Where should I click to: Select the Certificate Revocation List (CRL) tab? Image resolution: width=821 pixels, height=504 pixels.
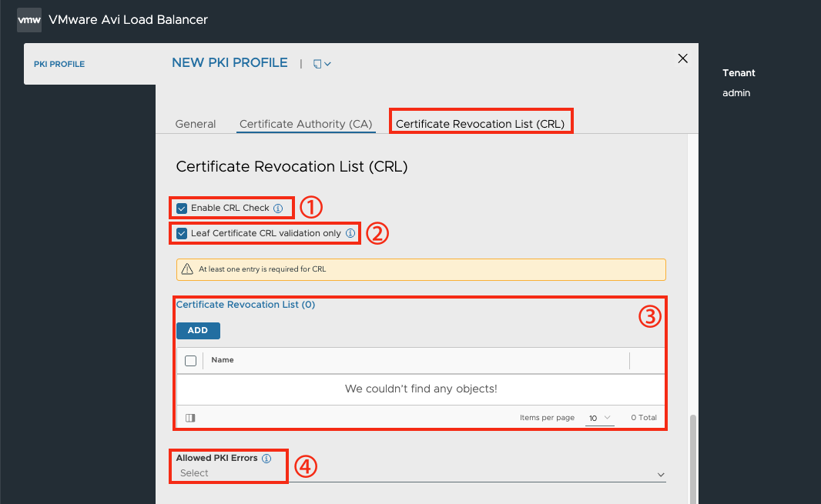480,124
